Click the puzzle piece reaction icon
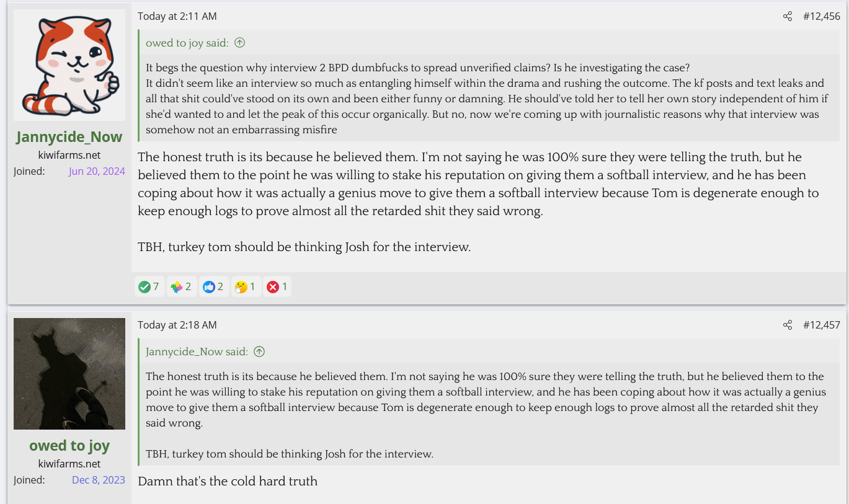 tap(177, 287)
